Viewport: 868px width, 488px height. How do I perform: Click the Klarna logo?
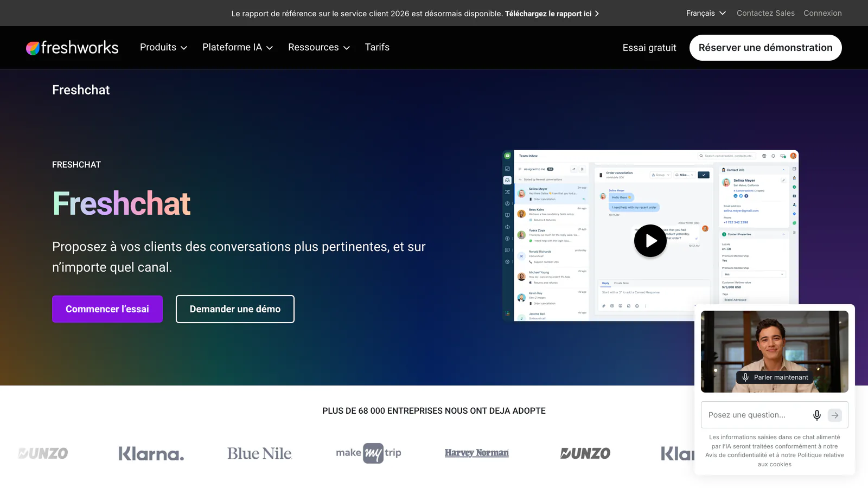click(151, 453)
